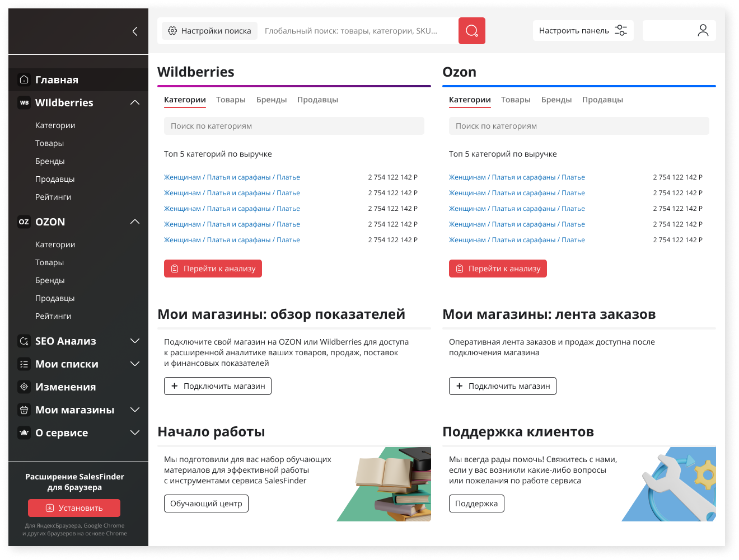This screenshot has width=739, height=560.
Task: Switch to Продавцы tab in Ozon panel
Action: pos(602,100)
